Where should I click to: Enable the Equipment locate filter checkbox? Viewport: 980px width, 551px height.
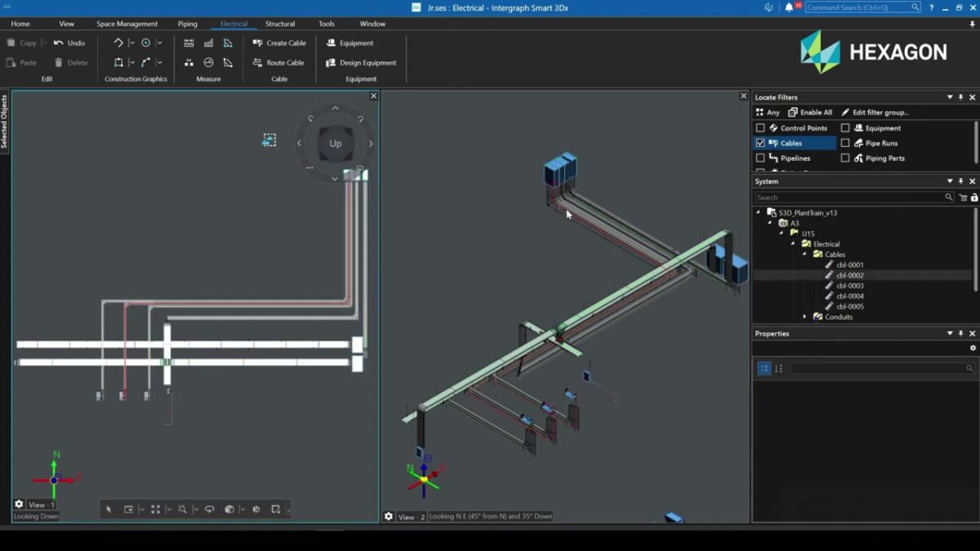[845, 128]
